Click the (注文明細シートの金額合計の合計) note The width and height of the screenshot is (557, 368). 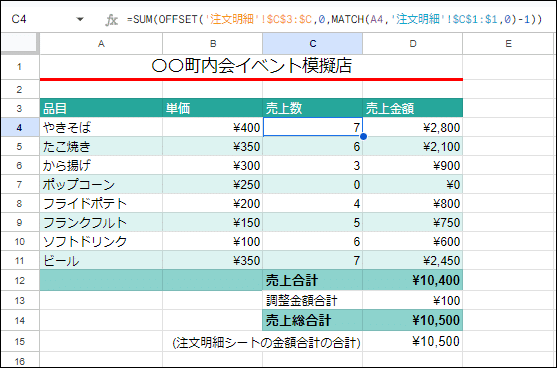[266, 342]
